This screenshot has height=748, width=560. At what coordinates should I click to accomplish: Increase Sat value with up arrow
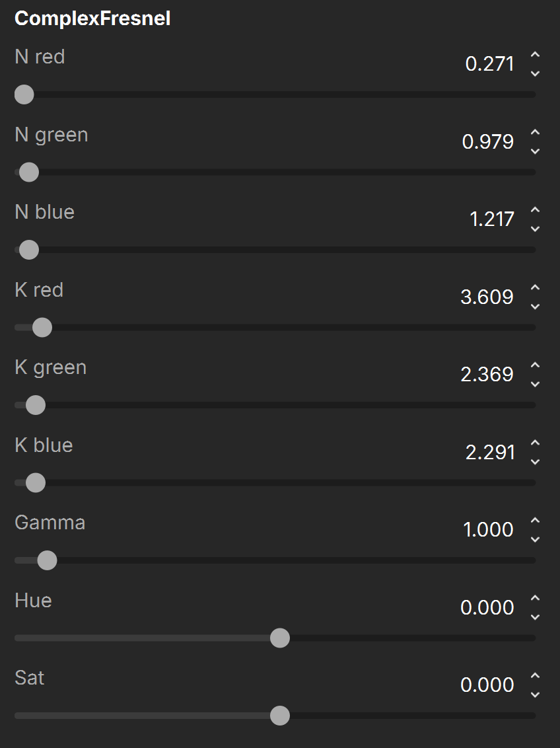(535, 676)
